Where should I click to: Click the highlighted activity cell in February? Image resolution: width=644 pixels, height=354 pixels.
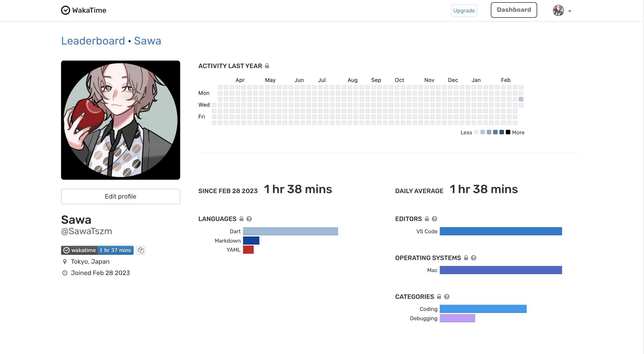coord(521,99)
